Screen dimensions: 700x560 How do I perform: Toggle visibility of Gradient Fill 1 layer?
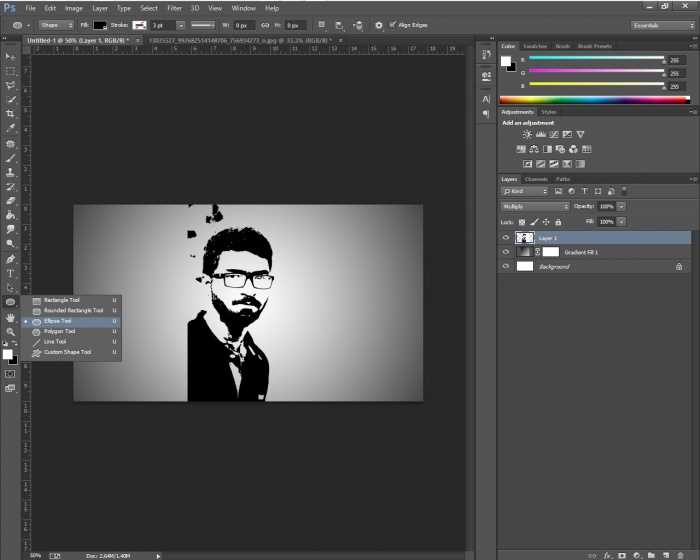click(506, 253)
